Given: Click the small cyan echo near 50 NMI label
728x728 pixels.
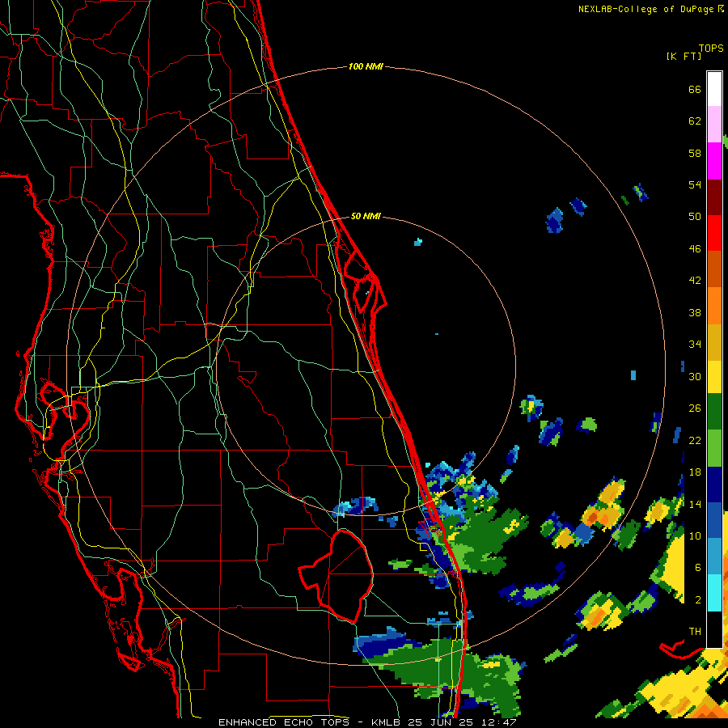Looking at the screenshot, I should click(x=418, y=241).
